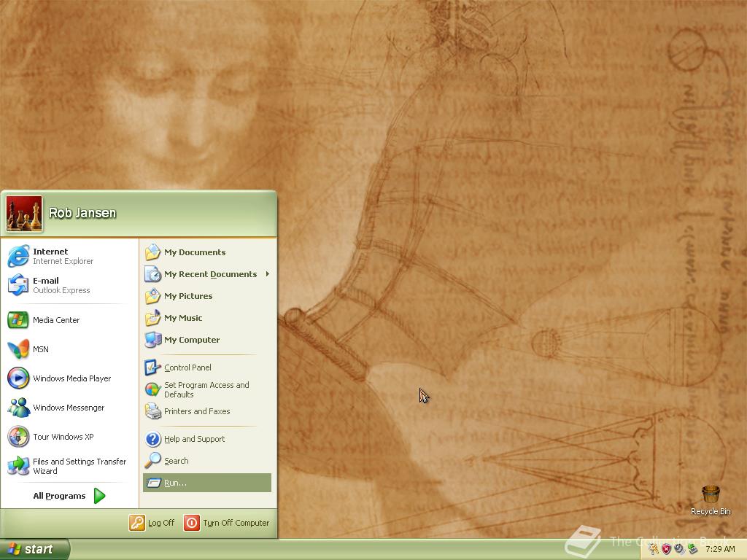Viewport: 747px width, 560px height.
Task: Choose Search from the Start menu
Action: pos(207,461)
